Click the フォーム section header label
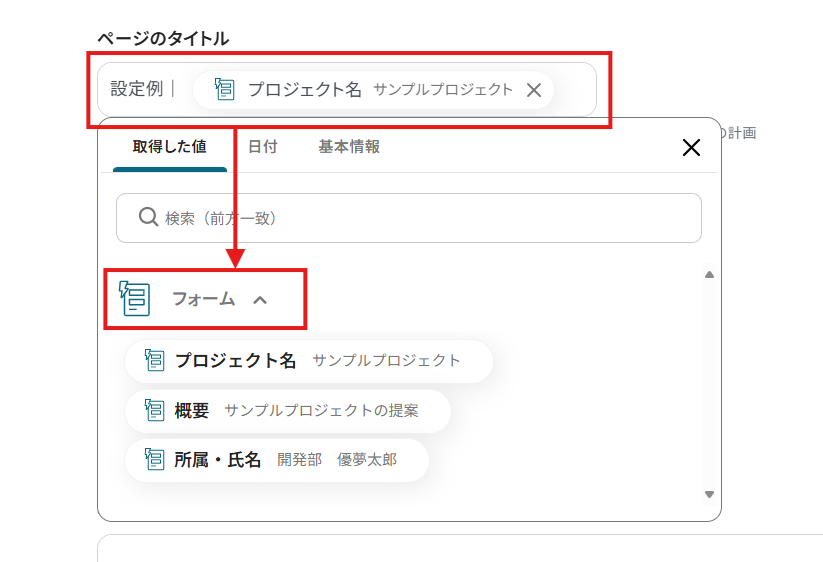 point(203,299)
